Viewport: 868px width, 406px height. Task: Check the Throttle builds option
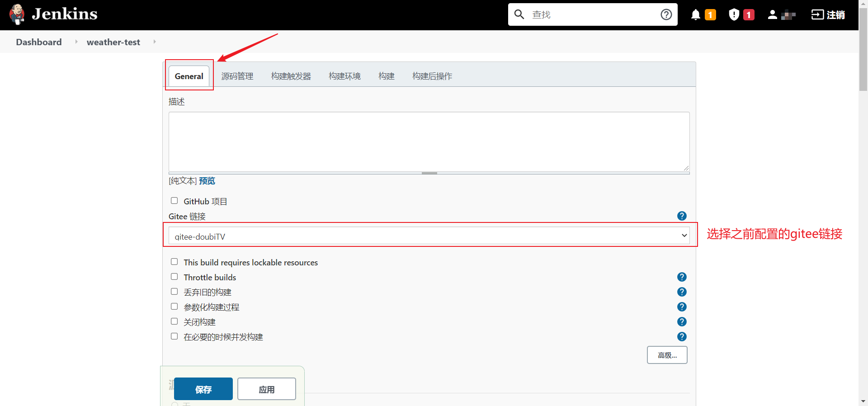[174, 277]
